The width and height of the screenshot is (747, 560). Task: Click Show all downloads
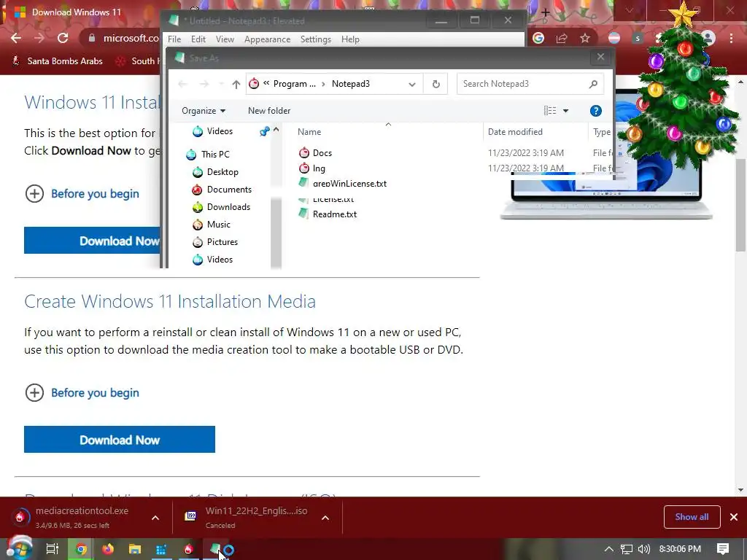click(692, 517)
